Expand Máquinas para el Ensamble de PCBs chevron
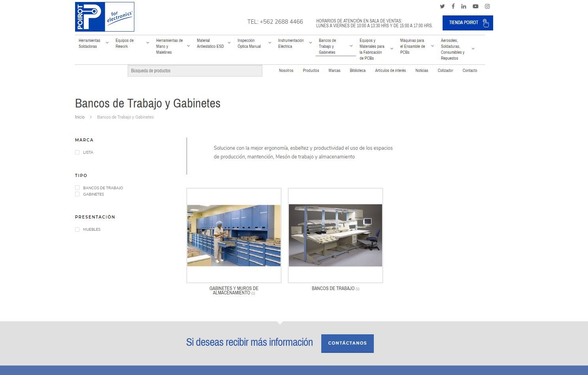The image size is (588, 375). tap(433, 46)
